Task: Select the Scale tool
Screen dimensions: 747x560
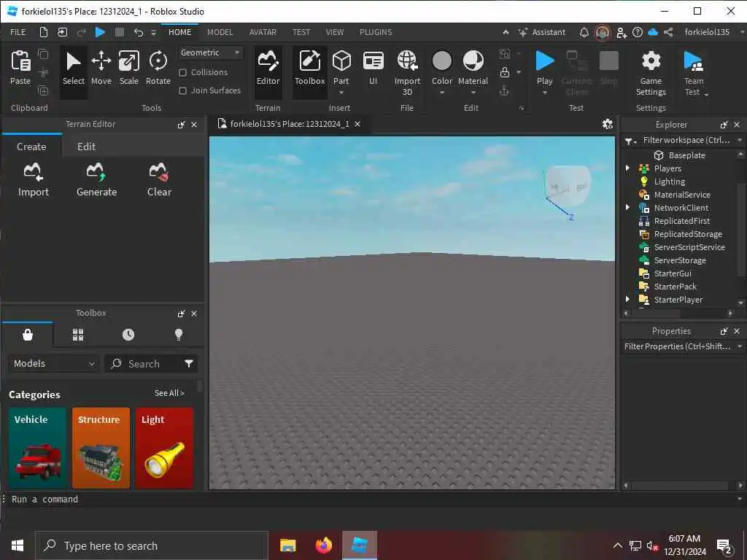Action: 129,68
